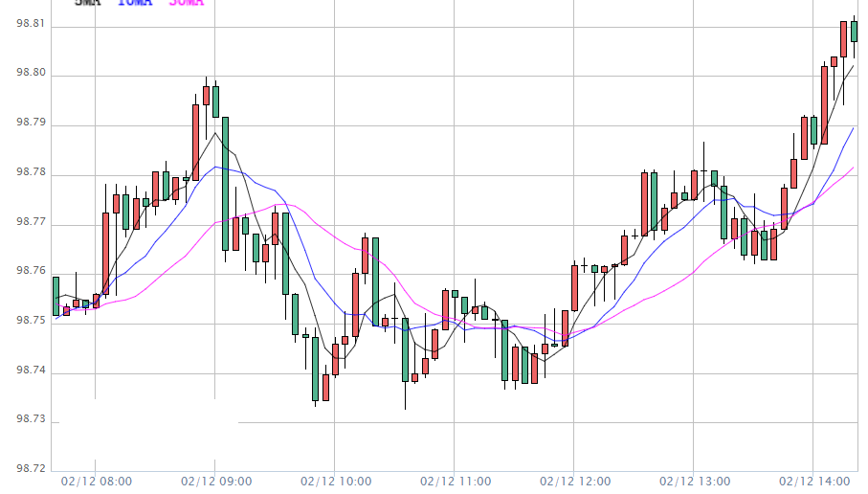
Task: Select the 02/12 08:00 time axis label
Action: tap(97, 482)
